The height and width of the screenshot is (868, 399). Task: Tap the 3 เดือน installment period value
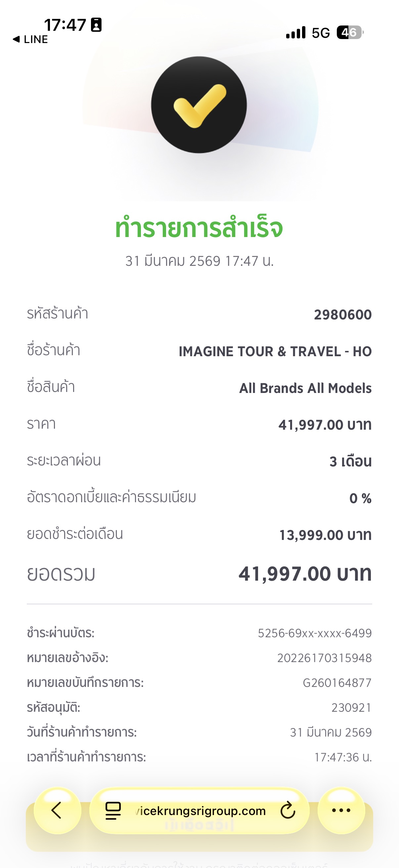[x=350, y=461]
